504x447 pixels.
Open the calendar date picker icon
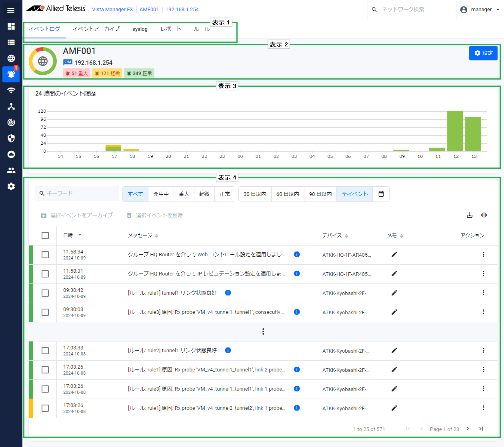(x=381, y=194)
